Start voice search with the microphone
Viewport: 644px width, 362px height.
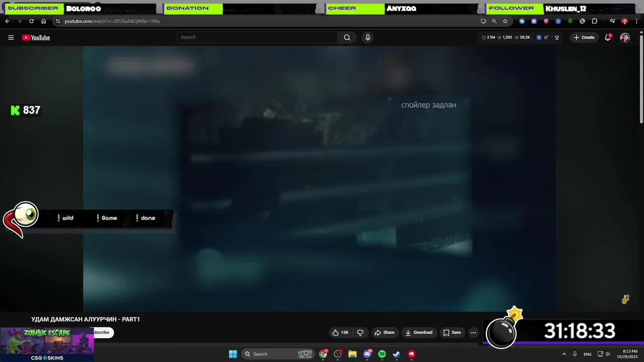pyautogui.click(x=368, y=37)
